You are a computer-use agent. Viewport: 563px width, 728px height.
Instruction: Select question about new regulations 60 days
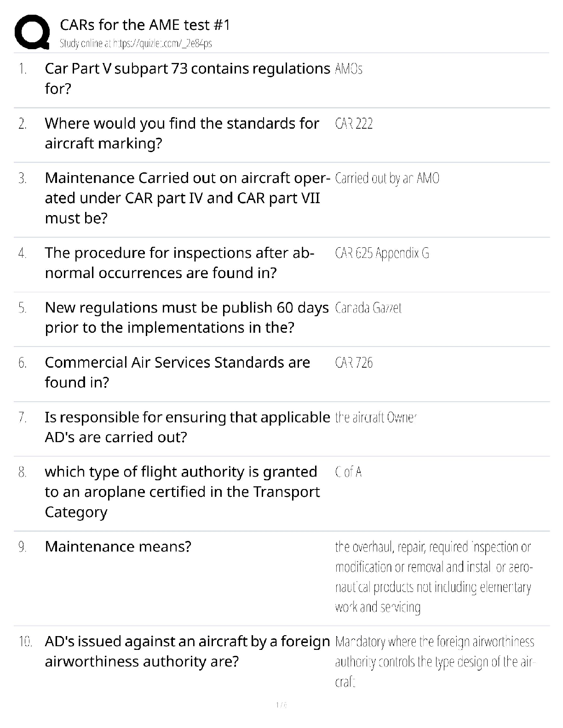pyautogui.click(x=187, y=317)
